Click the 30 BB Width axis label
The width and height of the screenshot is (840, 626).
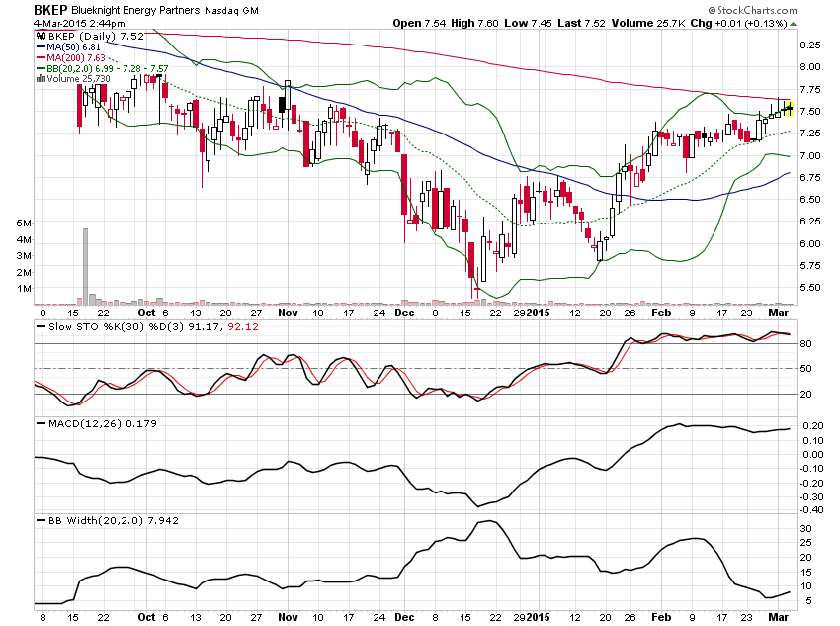[x=805, y=528]
